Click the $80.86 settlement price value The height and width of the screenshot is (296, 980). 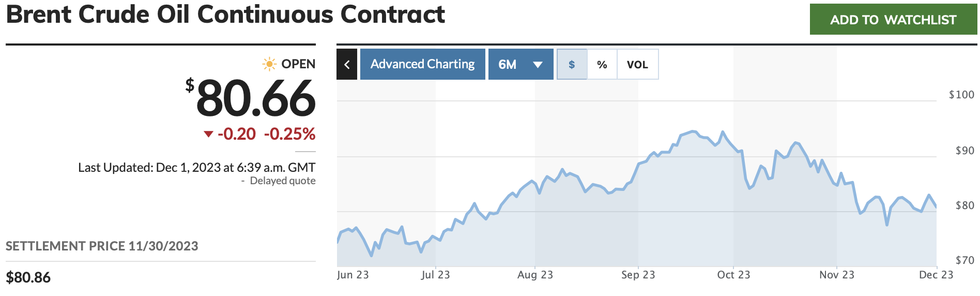coord(28,278)
